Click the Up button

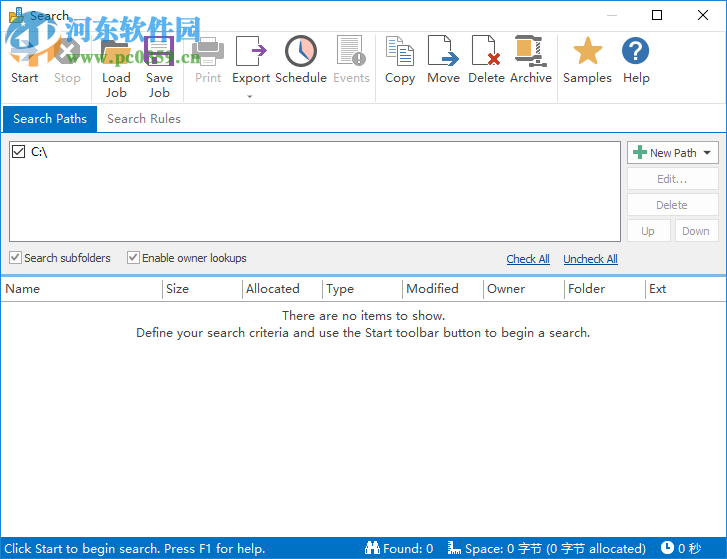click(x=648, y=231)
